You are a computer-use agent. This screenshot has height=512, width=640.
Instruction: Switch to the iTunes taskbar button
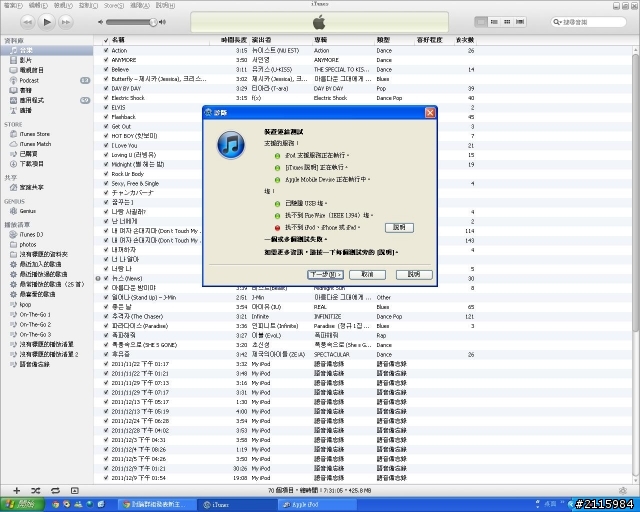[238, 505]
